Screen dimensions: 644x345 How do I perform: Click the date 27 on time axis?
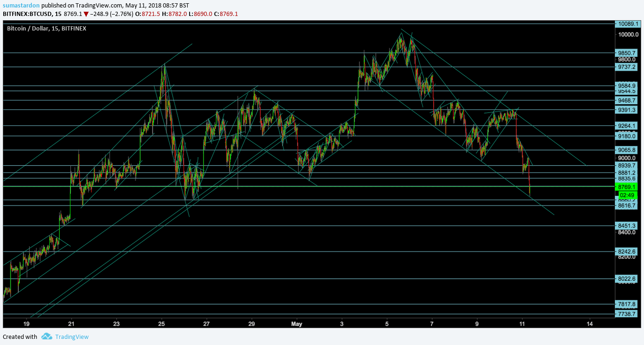coord(207,324)
